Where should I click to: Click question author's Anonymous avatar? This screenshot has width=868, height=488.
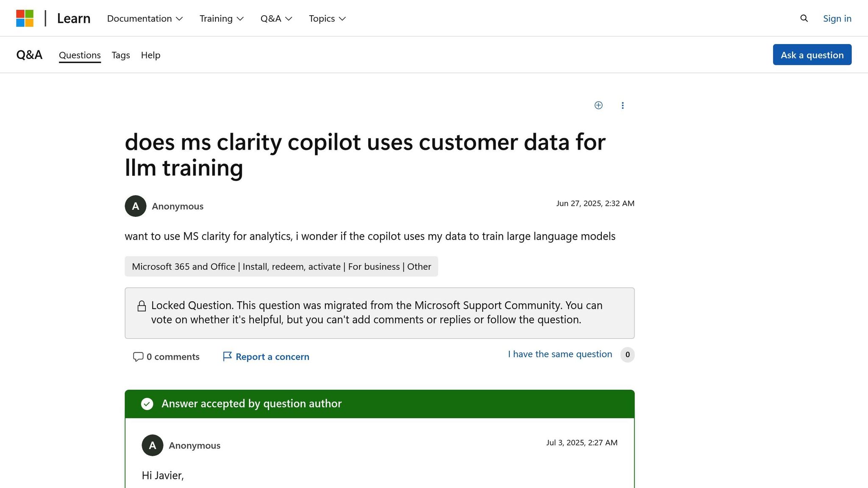click(x=136, y=206)
